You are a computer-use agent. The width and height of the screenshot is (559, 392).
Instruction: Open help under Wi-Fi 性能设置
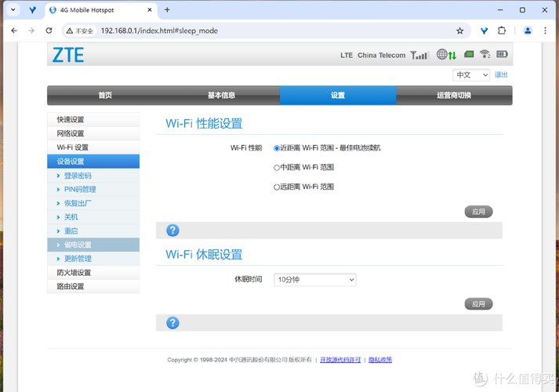click(x=172, y=230)
